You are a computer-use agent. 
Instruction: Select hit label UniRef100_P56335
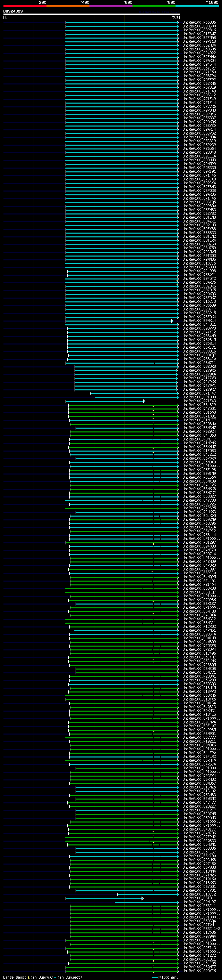click(199, 168)
